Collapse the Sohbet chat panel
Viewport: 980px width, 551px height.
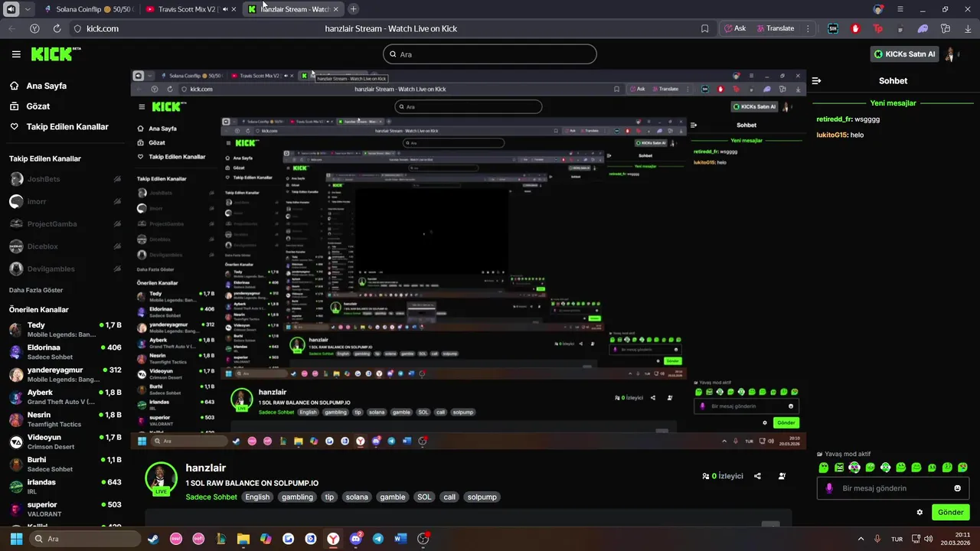(x=816, y=80)
